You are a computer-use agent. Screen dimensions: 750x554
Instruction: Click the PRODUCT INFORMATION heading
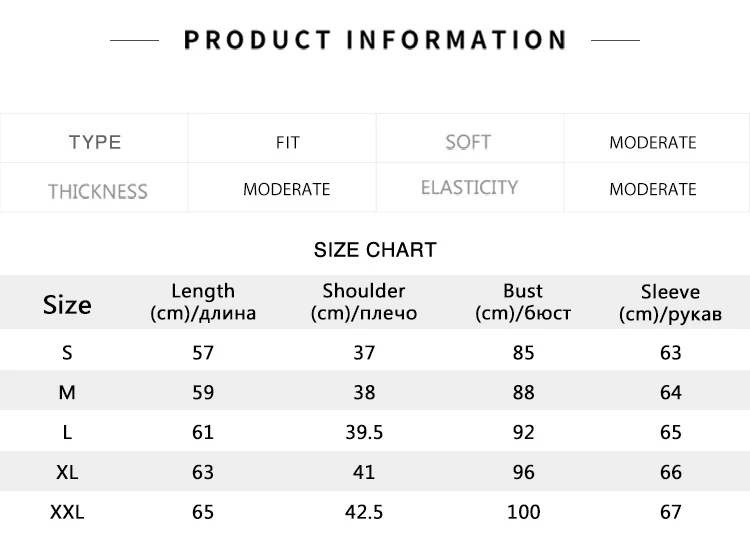375,40
